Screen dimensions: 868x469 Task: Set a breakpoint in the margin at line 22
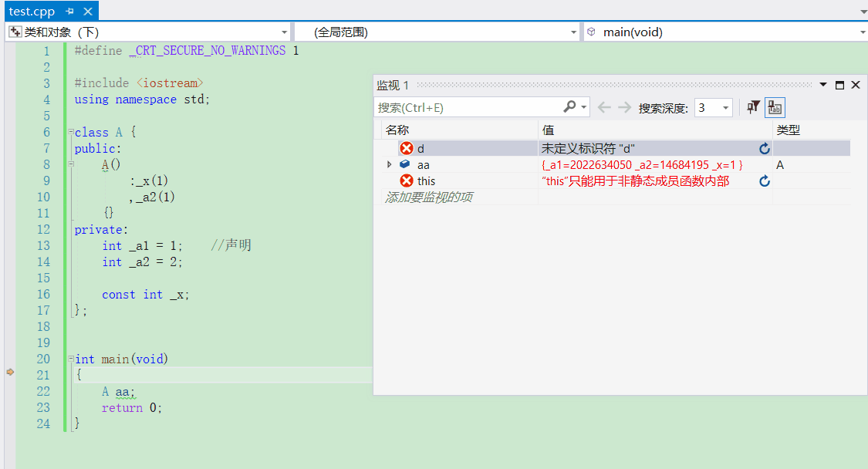(10, 391)
